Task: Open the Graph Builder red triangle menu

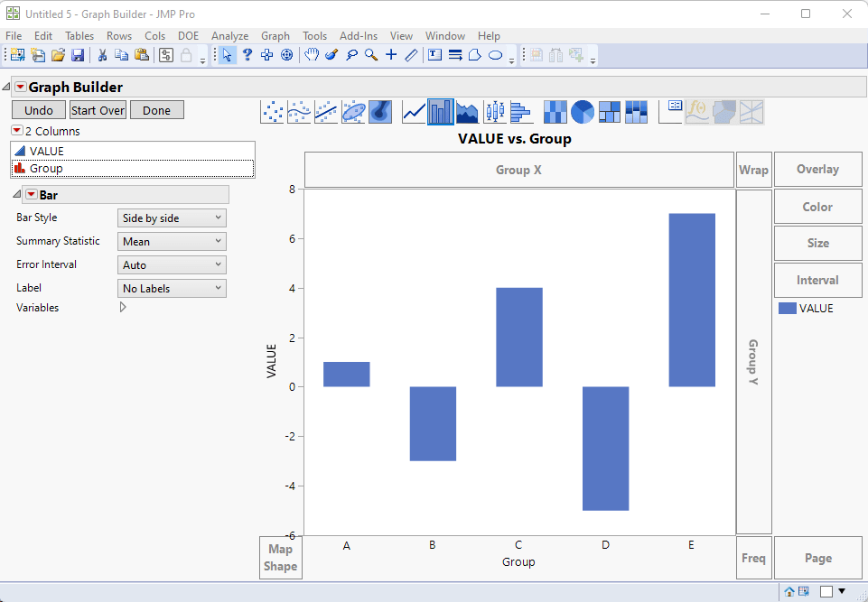Action: (21, 87)
